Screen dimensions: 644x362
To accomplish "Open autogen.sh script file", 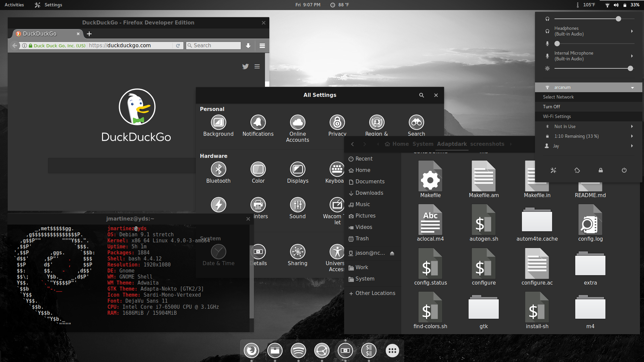I will (484, 223).
